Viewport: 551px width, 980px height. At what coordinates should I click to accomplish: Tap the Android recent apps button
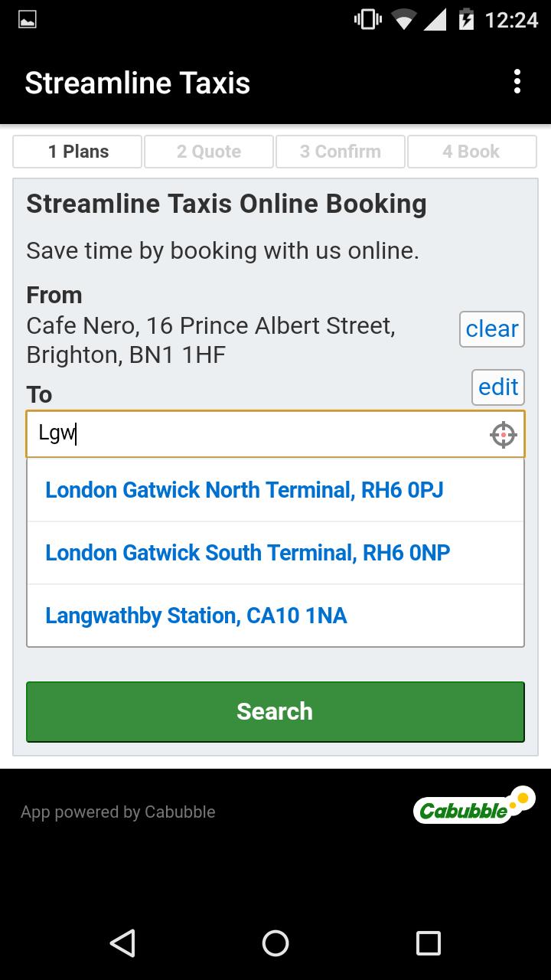[428, 942]
